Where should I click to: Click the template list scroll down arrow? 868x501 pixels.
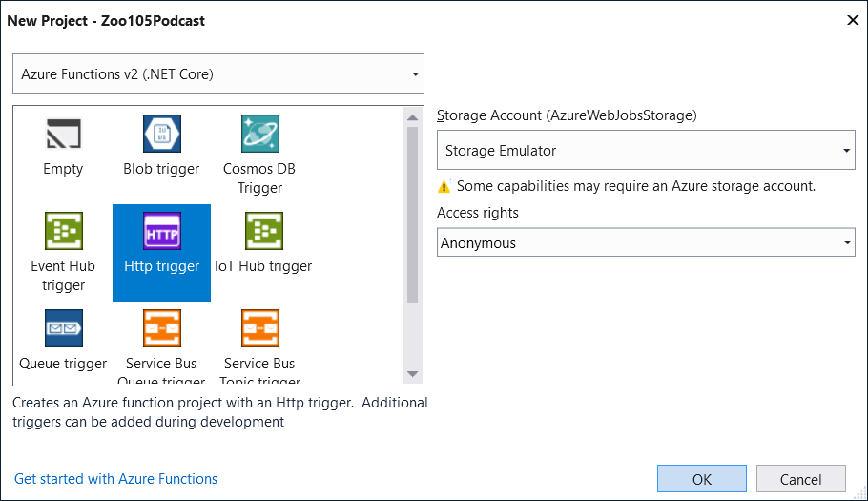point(412,374)
